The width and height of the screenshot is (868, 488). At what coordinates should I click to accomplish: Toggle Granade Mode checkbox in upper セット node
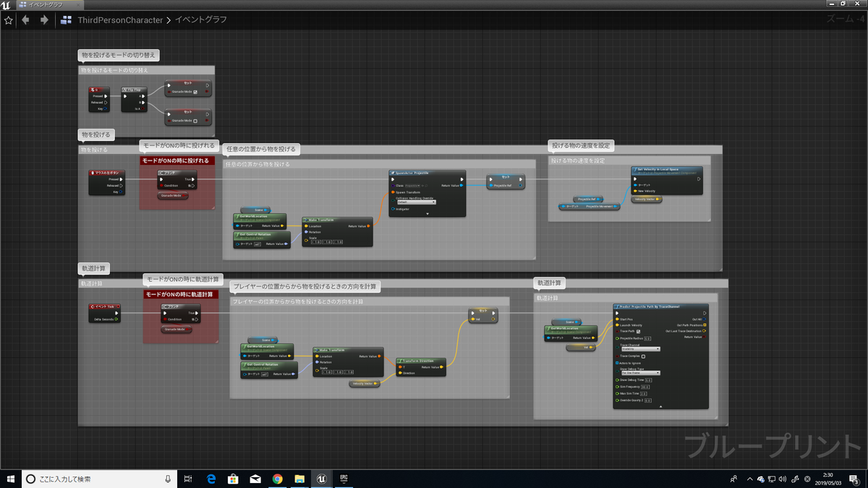(x=195, y=92)
